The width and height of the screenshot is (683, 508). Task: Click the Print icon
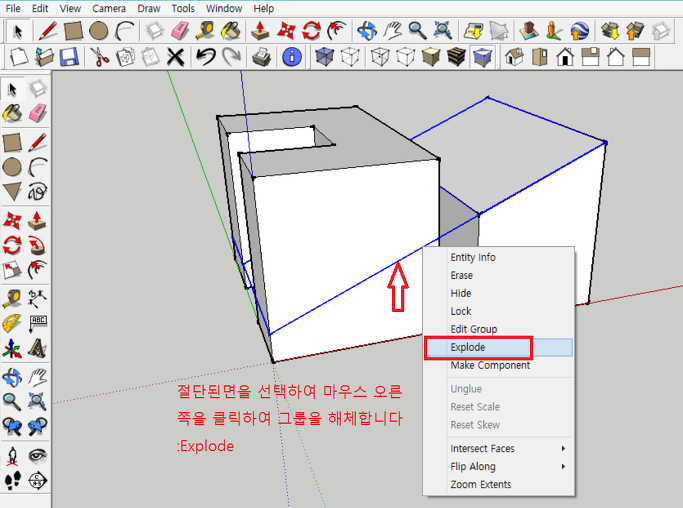[x=261, y=57]
